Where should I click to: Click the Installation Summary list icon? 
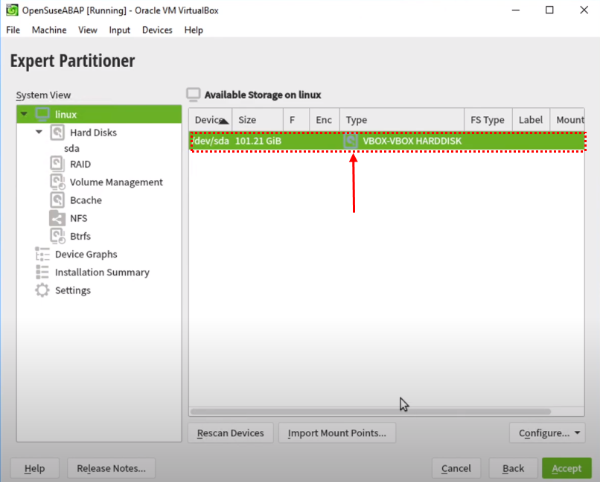point(42,272)
